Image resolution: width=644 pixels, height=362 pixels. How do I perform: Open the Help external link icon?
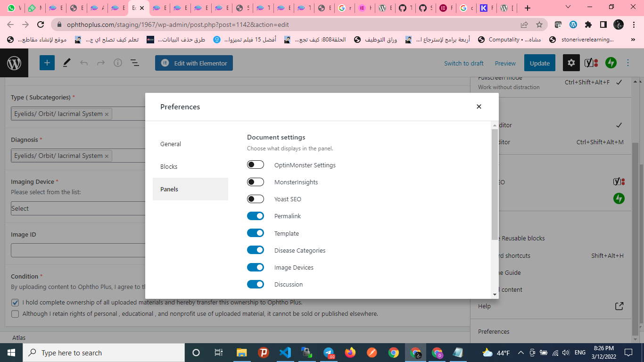point(619,306)
